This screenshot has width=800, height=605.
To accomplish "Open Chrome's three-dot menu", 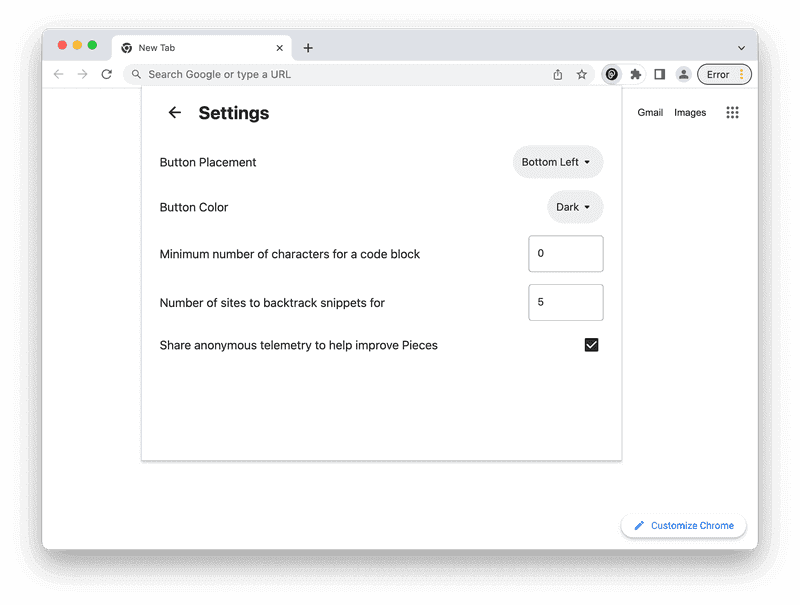I will click(x=740, y=74).
